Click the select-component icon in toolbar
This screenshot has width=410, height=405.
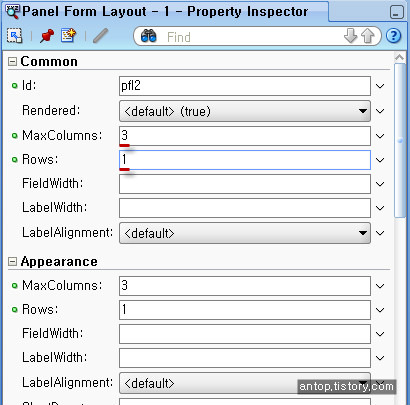coord(15,36)
